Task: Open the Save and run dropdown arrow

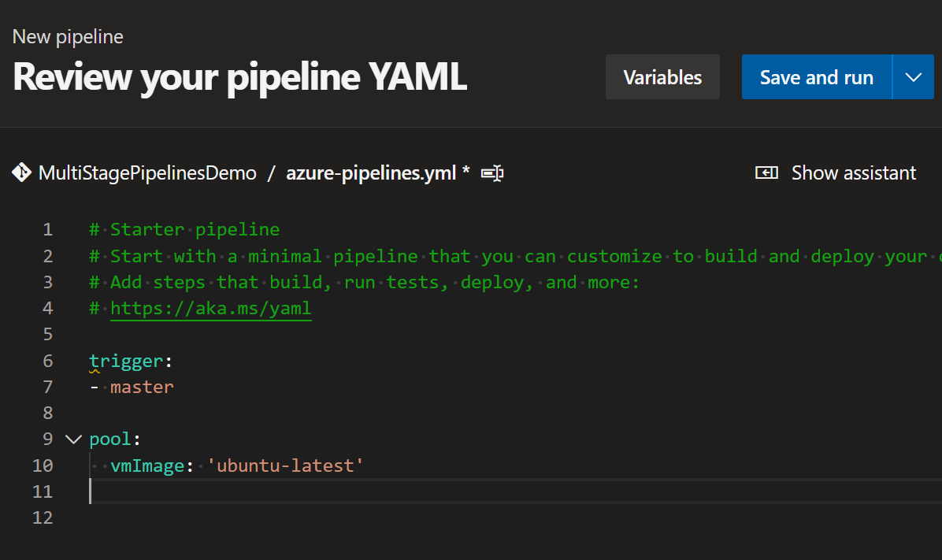Action: point(914,76)
